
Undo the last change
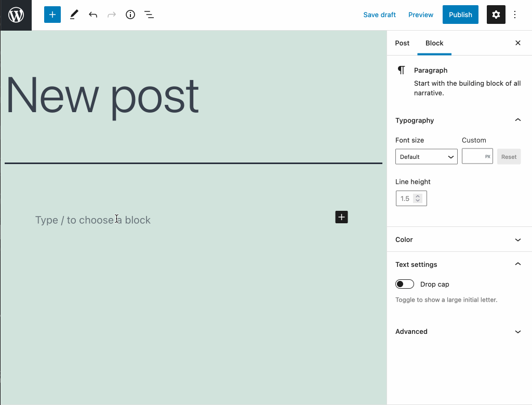click(x=92, y=15)
